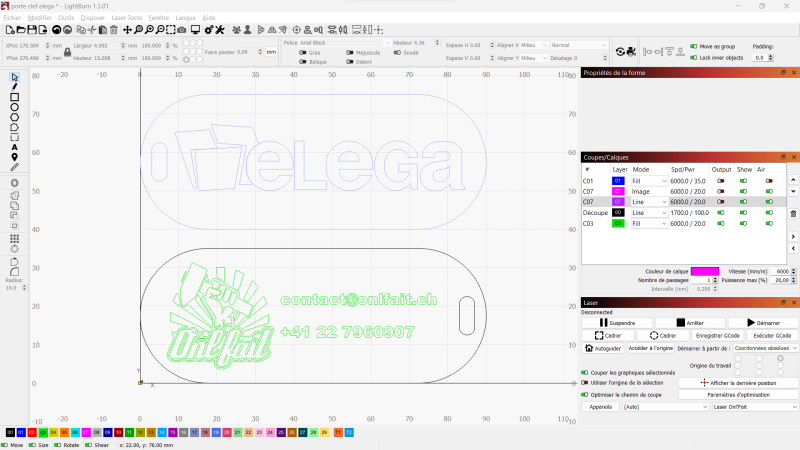Select the pointer Select tool

coord(14,77)
